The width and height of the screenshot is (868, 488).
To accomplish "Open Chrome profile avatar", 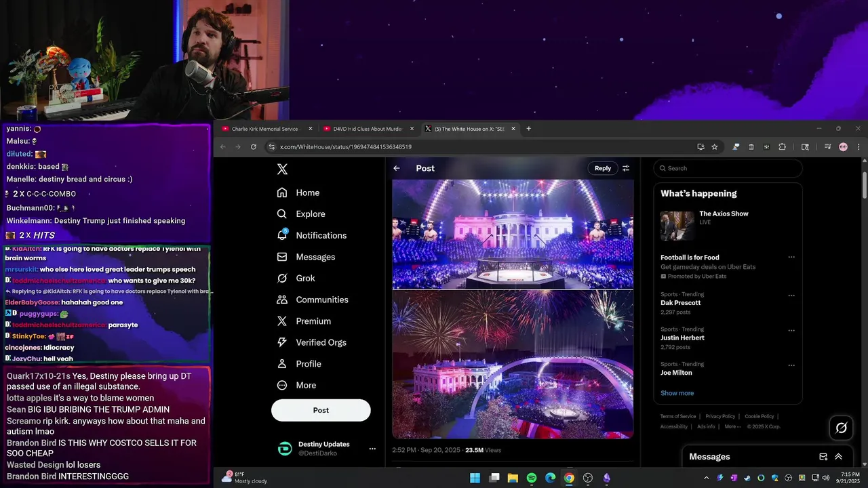I will point(843,146).
